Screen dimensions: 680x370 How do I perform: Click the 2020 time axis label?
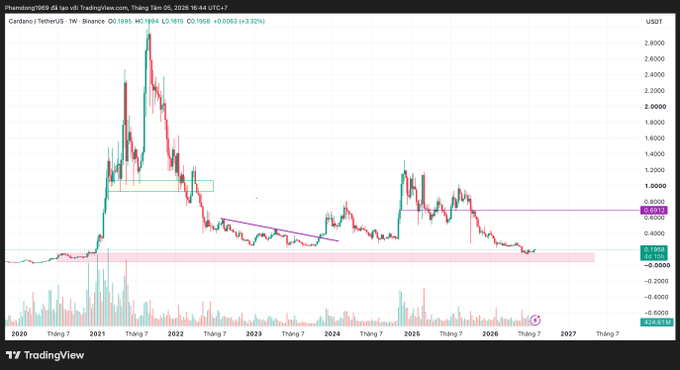pyautogui.click(x=19, y=334)
